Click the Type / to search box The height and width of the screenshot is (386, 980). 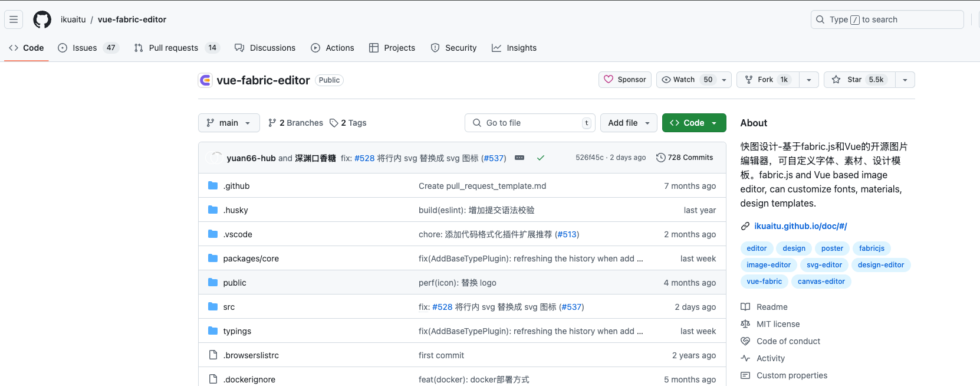887,19
